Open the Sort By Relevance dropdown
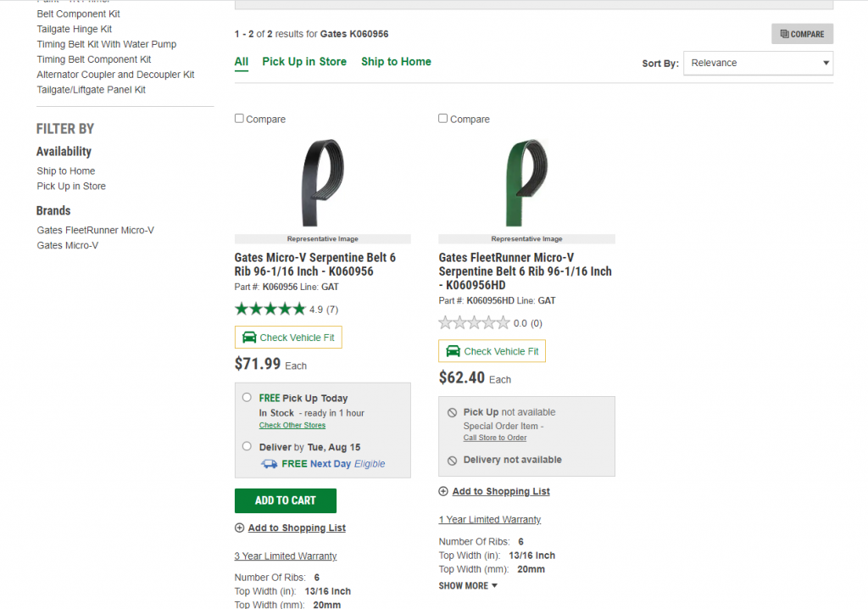The width and height of the screenshot is (868, 609). point(759,63)
